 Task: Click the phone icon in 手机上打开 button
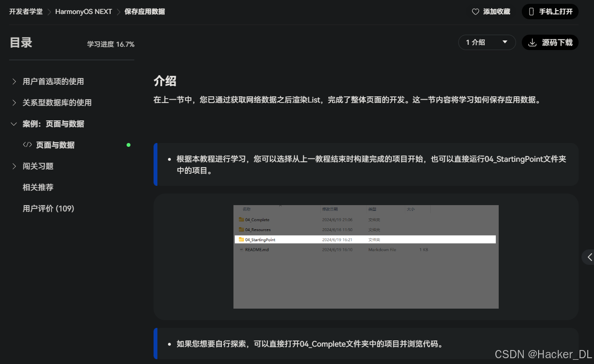tap(531, 12)
